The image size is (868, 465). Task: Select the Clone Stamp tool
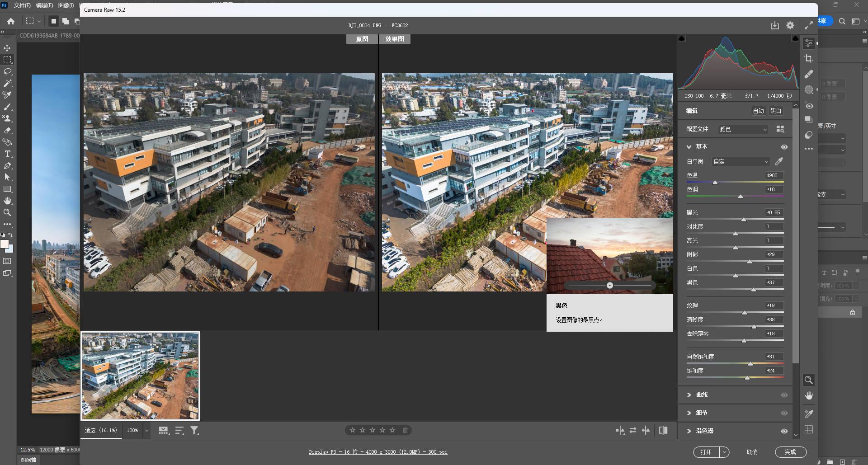tap(7, 118)
